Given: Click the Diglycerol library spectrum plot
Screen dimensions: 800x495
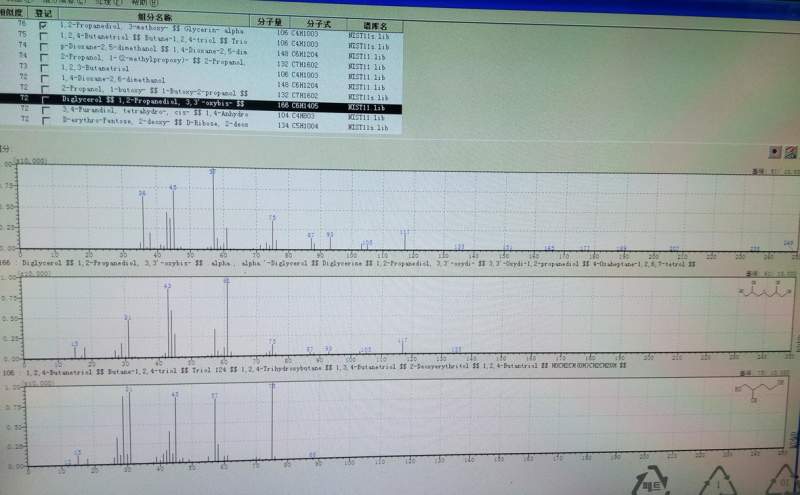Looking at the screenshot, I should 408,316.
